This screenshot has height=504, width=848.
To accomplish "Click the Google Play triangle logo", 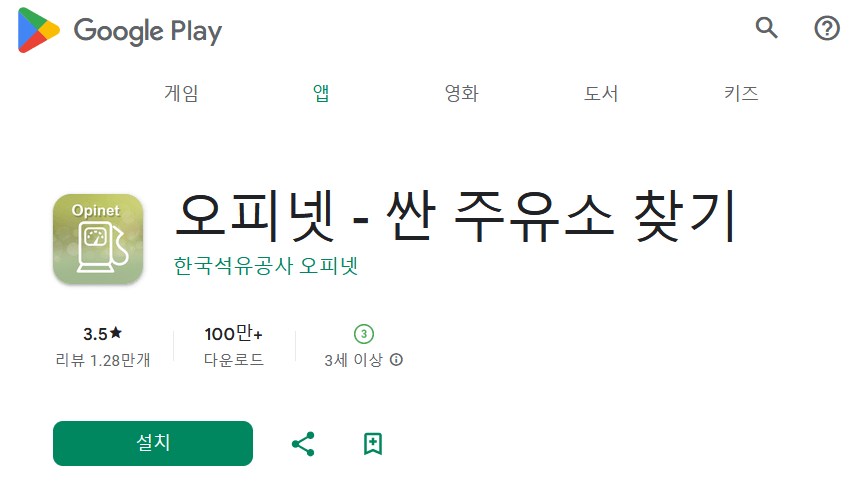I will pyautogui.click(x=38, y=30).
